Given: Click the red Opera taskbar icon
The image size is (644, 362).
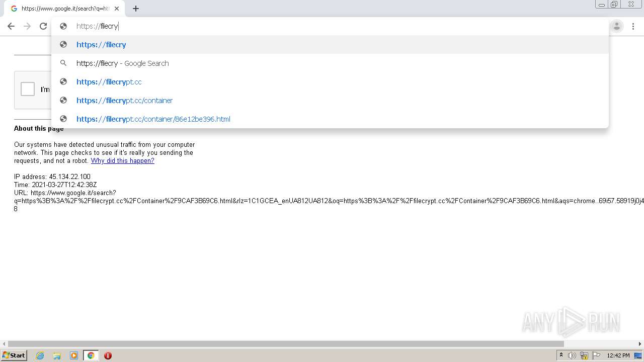Looking at the screenshot, I should 108,355.
